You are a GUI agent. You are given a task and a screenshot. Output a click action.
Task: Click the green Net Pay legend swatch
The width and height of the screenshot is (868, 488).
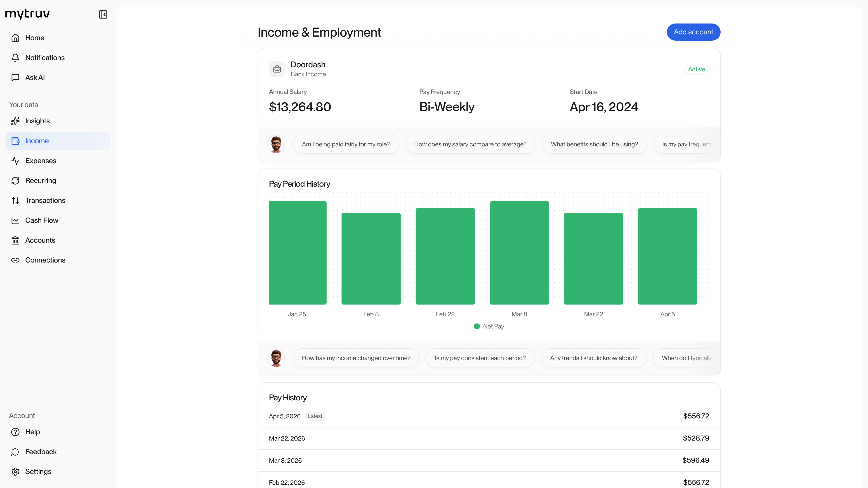477,326
